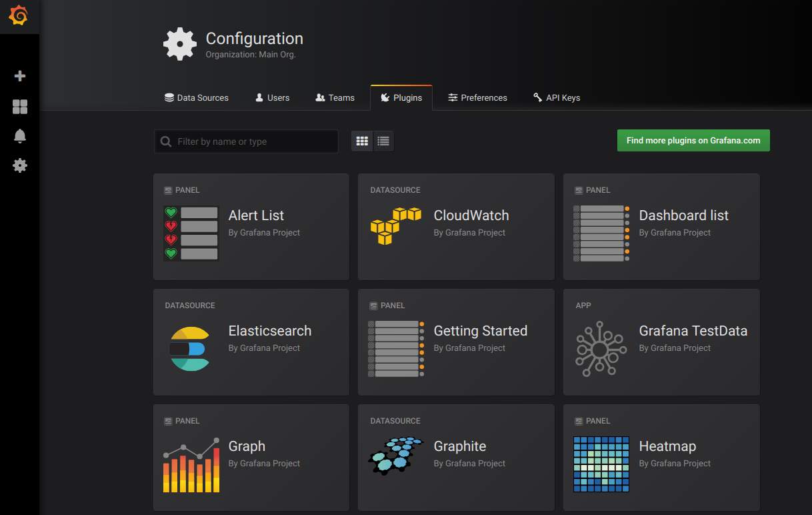Click the DATASOURCE label on Elasticsearch card
This screenshot has height=515, width=812.
[x=190, y=306]
